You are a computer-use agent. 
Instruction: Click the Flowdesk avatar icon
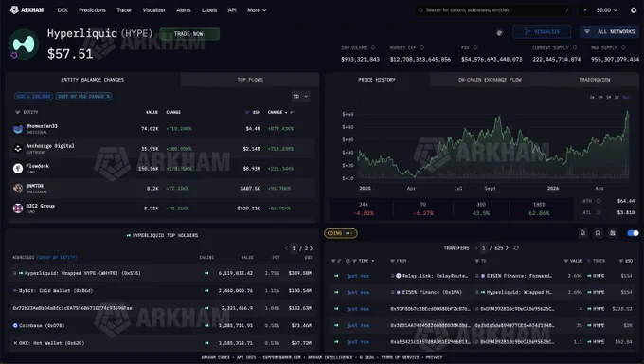(x=18, y=168)
